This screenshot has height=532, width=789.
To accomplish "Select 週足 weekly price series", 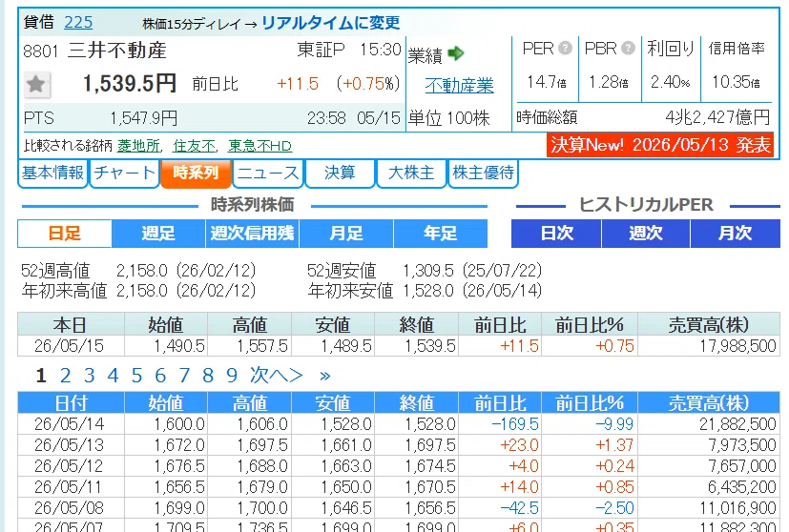I will point(158,234).
